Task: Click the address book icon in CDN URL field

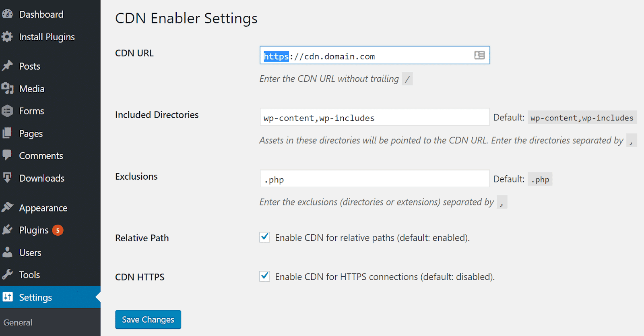Action: [479, 55]
